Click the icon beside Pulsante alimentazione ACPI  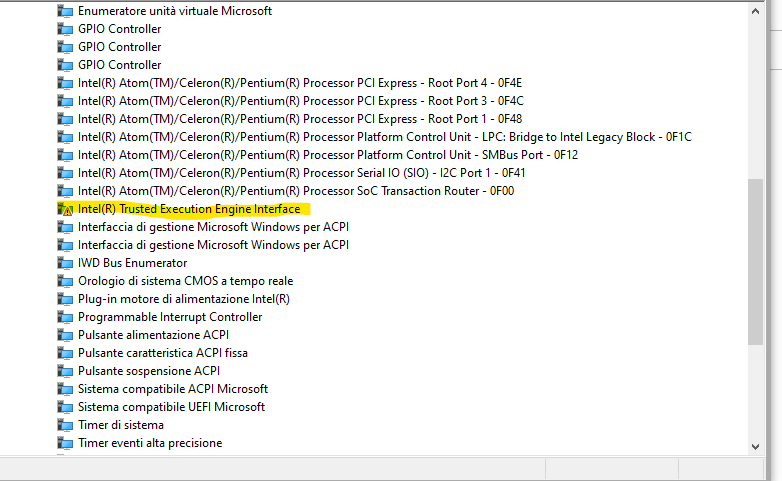pyautogui.click(x=66, y=335)
